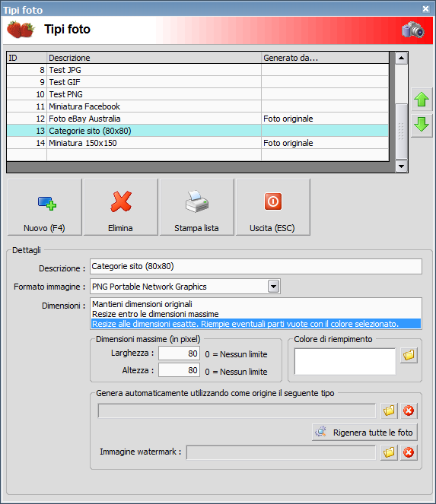Move selected photo type up with green arrow

422,100
